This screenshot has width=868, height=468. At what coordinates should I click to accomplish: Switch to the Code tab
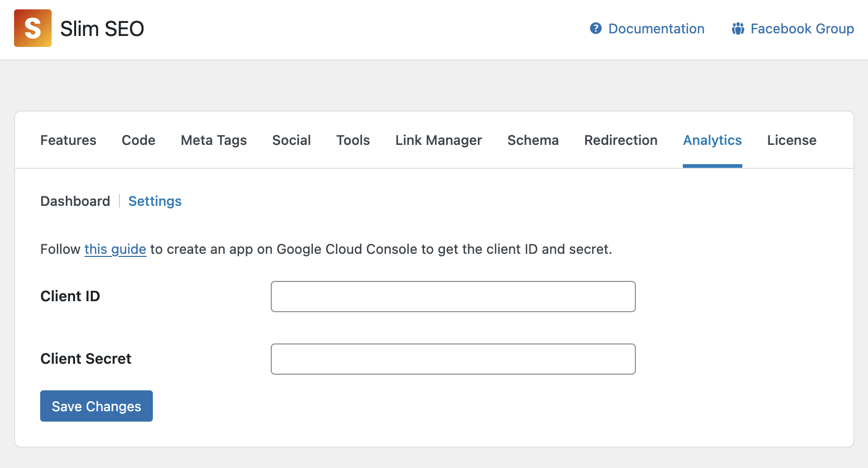coord(139,140)
